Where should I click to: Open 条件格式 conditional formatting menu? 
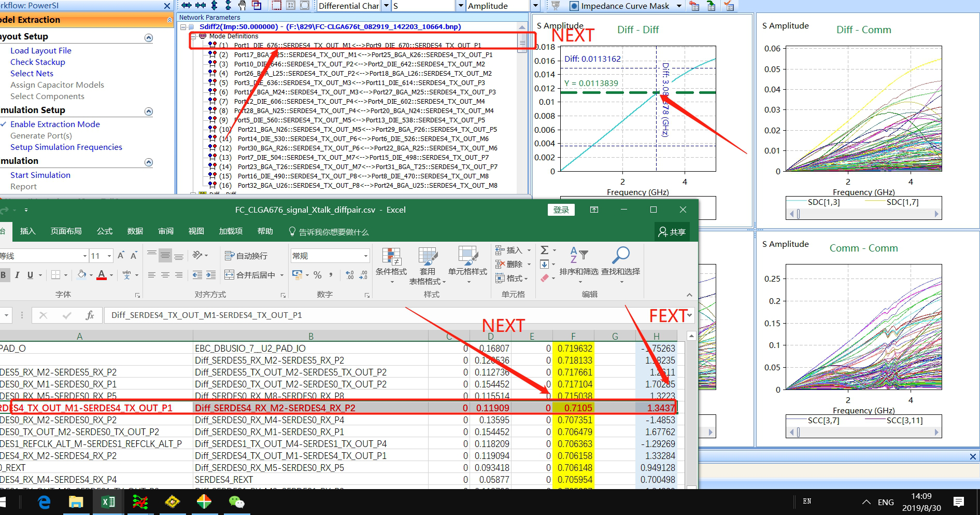click(x=391, y=265)
